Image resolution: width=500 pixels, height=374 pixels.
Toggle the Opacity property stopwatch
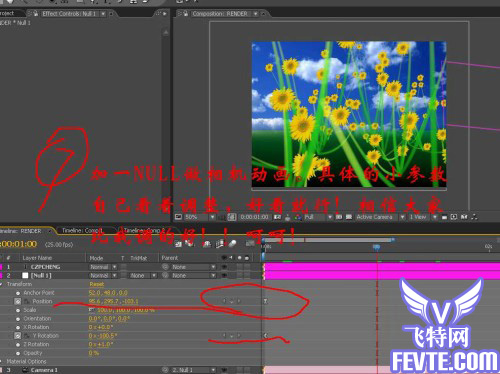click(x=18, y=353)
